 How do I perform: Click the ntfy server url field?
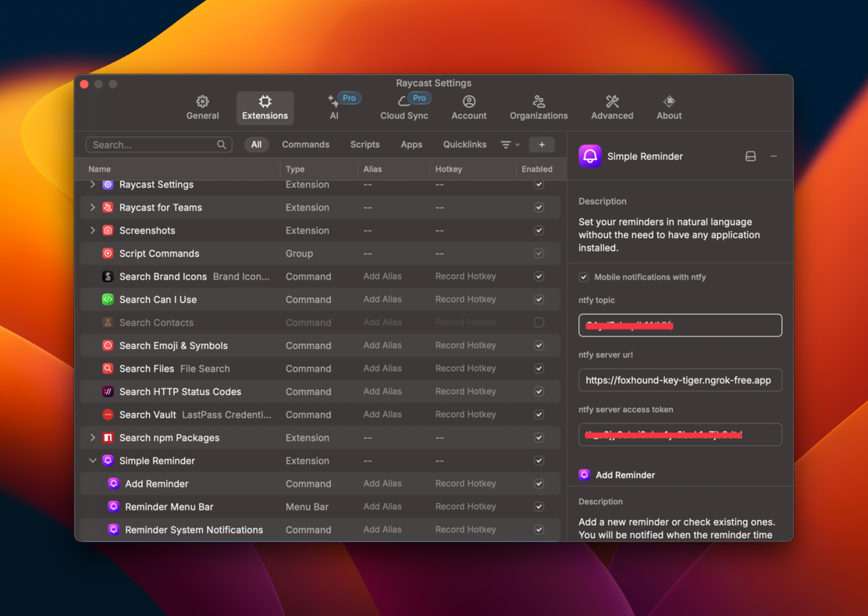(x=680, y=380)
